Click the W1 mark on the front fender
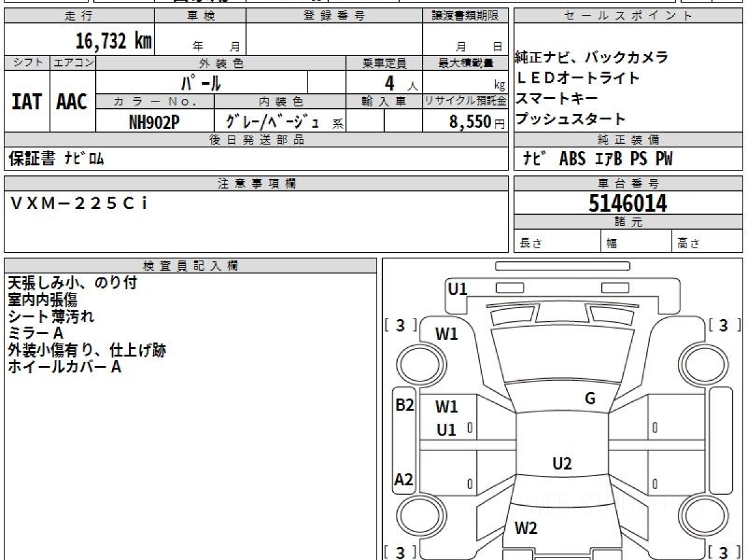 (x=446, y=334)
